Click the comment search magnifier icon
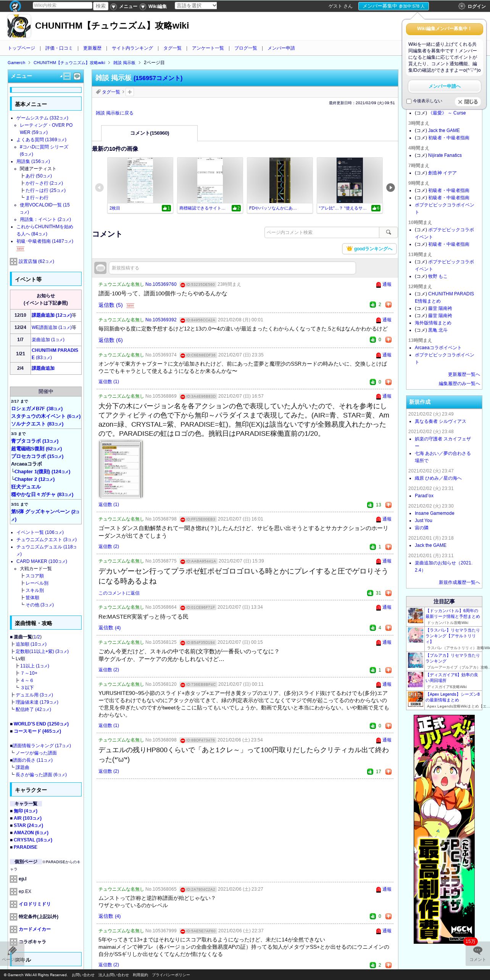This screenshot has width=490, height=980. 388,232
